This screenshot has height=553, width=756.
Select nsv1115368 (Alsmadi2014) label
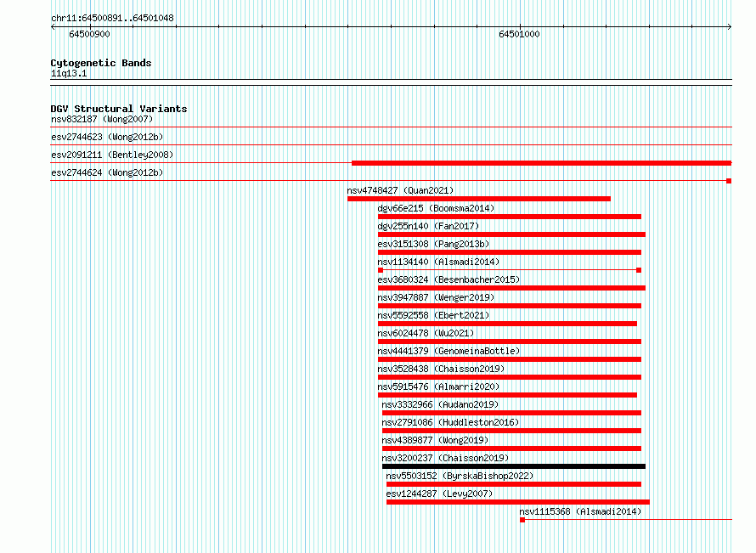pyautogui.click(x=580, y=511)
